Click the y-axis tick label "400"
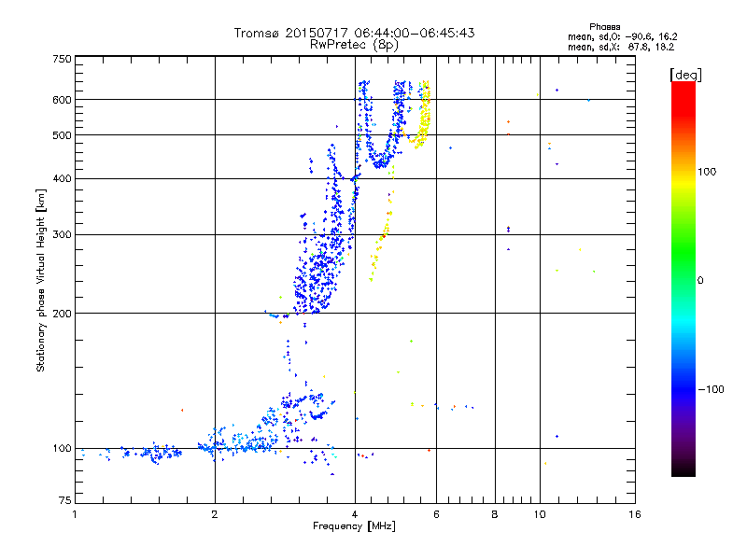Screen dimensions: 747x560 click(62, 179)
